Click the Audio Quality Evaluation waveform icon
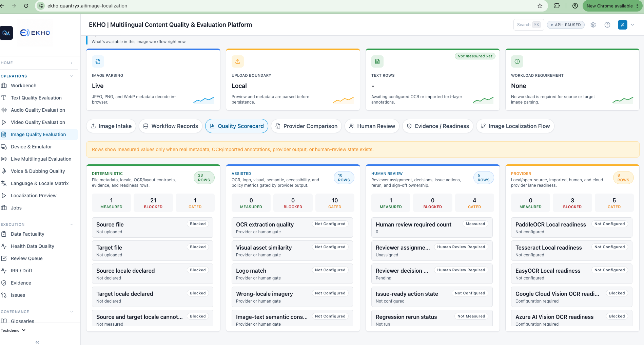The image size is (644, 345). pyautogui.click(x=4, y=110)
